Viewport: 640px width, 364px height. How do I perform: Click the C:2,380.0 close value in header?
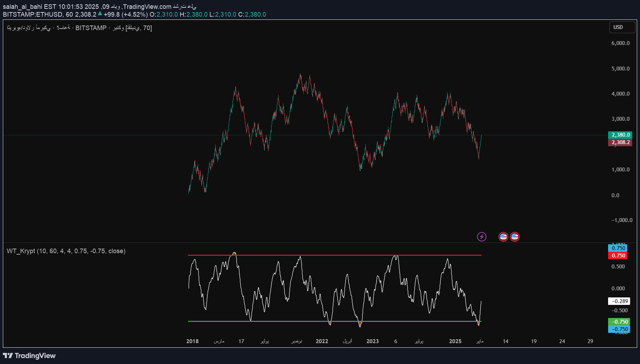click(252, 15)
